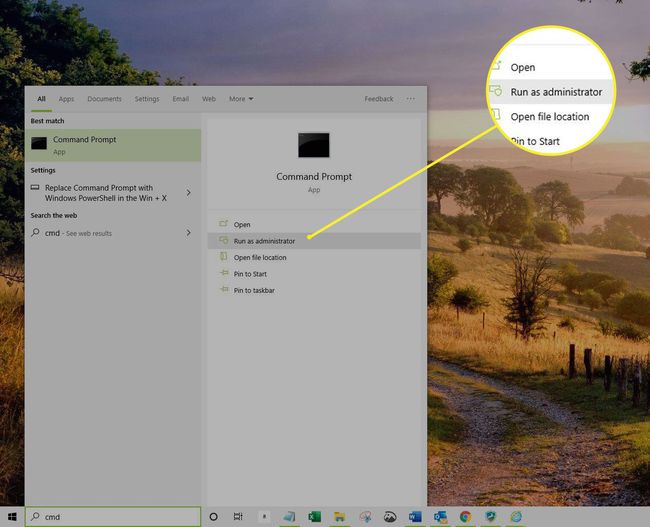
Task: Click the Windows Start button
Action: click(12, 517)
